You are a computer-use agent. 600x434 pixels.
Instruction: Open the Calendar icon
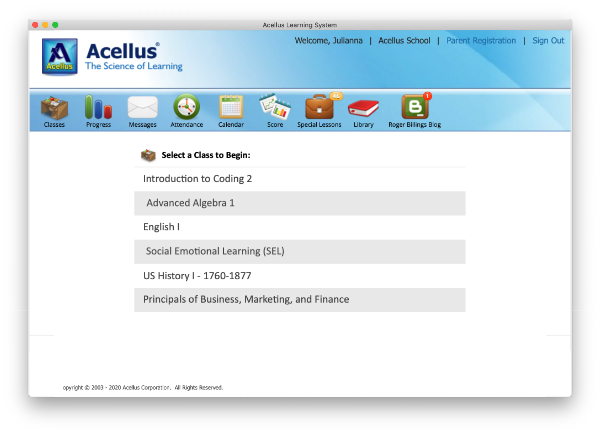[231, 107]
